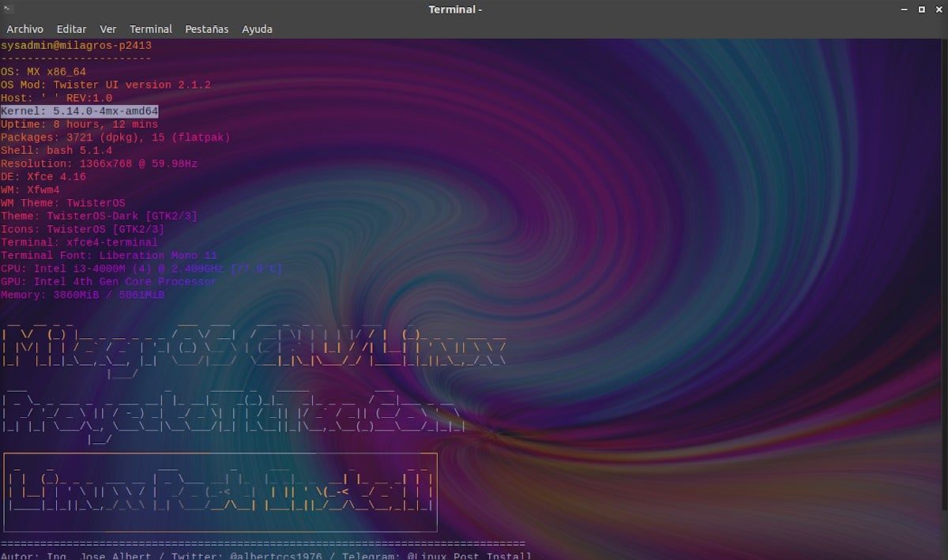948x560 pixels.
Task: Click the Uptime: 8 hours, 12 mins line
Action: pyautogui.click(x=79, y=124)
